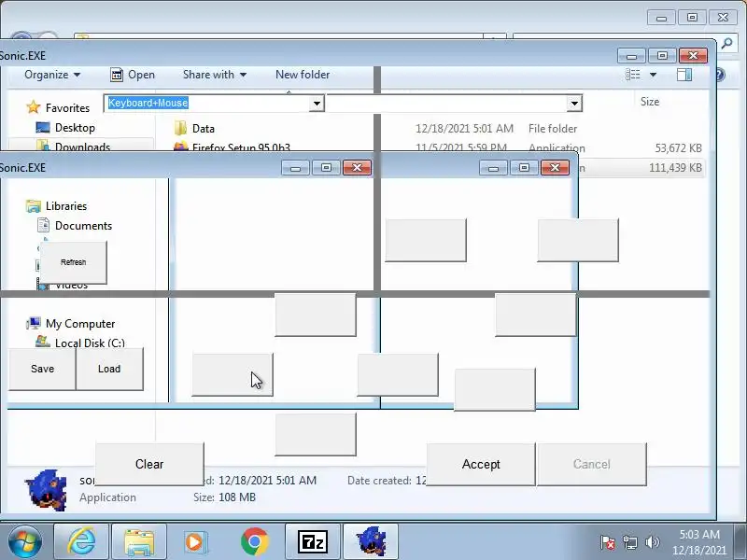Launch Internet Explorer from taskbar
747x560 pixels.
click(x=81, y=542)
